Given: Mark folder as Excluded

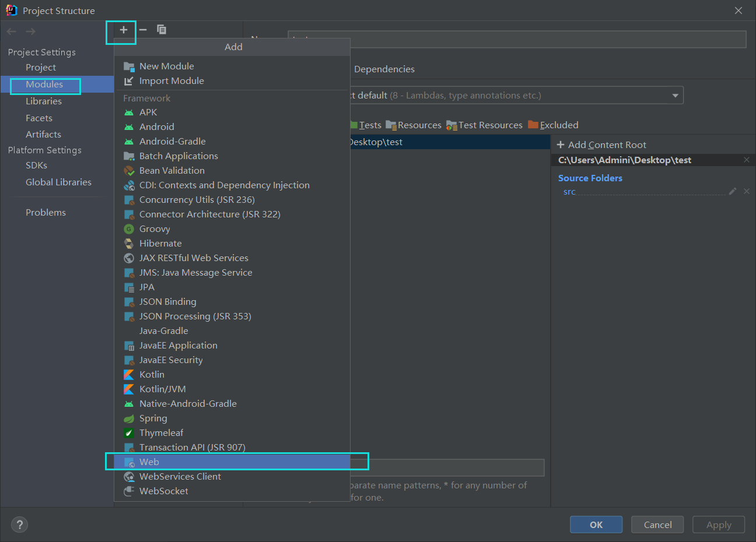Looking at the screenshot, I should click(x=553, y=125).
